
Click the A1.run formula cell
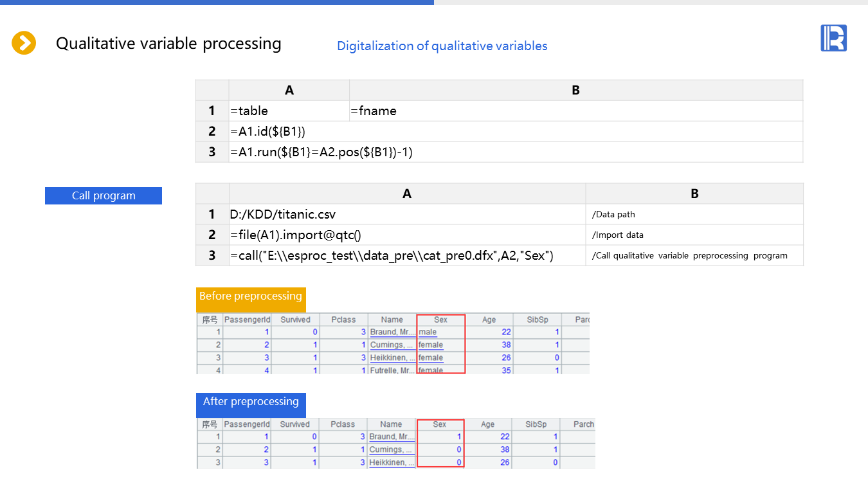point(515,152)
